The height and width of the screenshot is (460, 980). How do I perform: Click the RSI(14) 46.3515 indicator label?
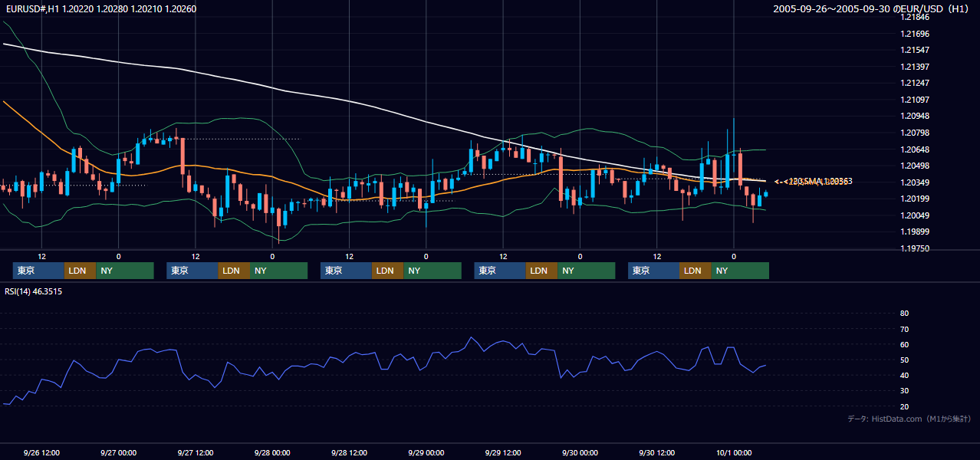click(33, 291)
